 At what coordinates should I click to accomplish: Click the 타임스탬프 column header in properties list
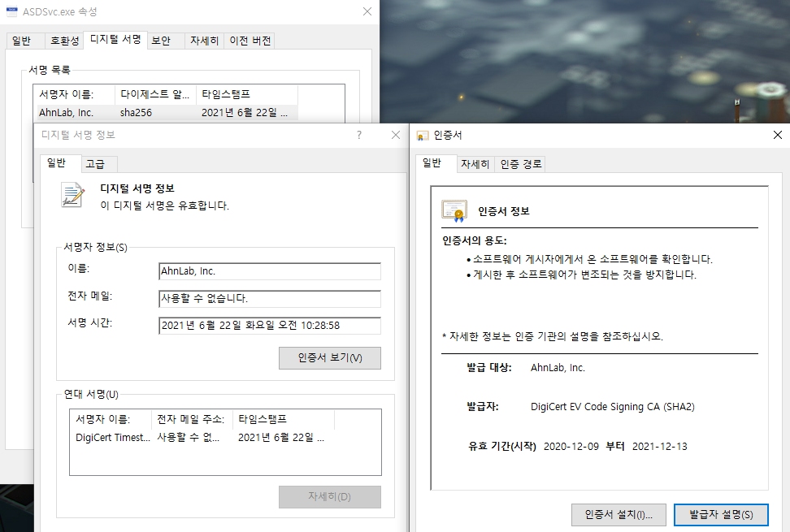point(247,94)
